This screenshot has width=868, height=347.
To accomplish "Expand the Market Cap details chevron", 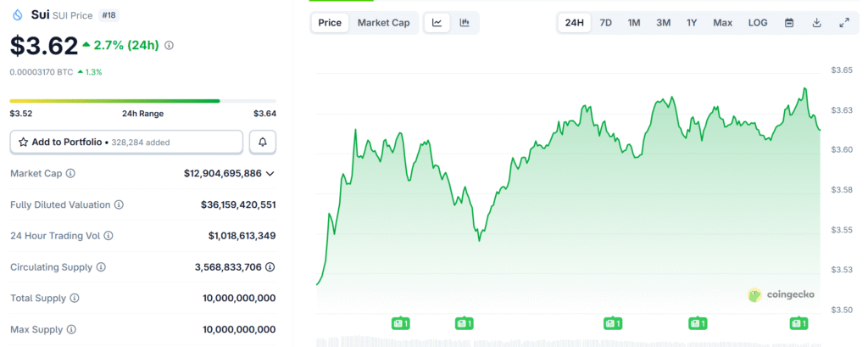I will pos(270,173).
